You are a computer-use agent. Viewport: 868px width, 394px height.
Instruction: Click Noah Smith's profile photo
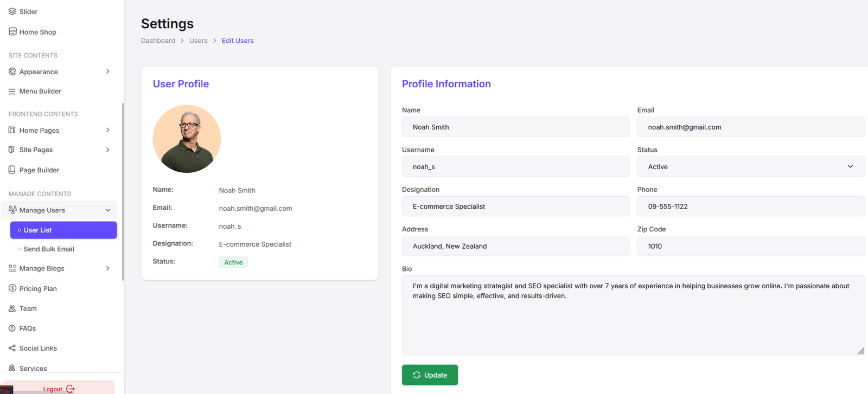click(187, 139)
